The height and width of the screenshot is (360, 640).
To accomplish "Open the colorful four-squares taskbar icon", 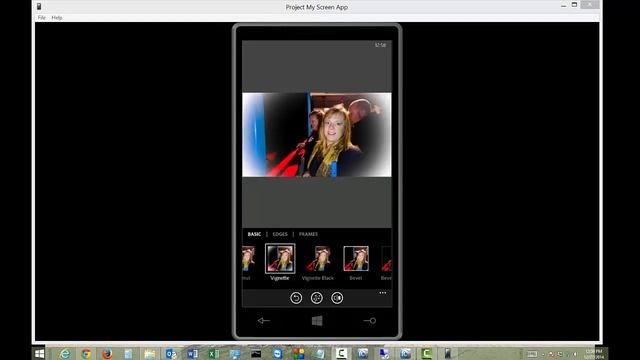I will pos(298,354).
